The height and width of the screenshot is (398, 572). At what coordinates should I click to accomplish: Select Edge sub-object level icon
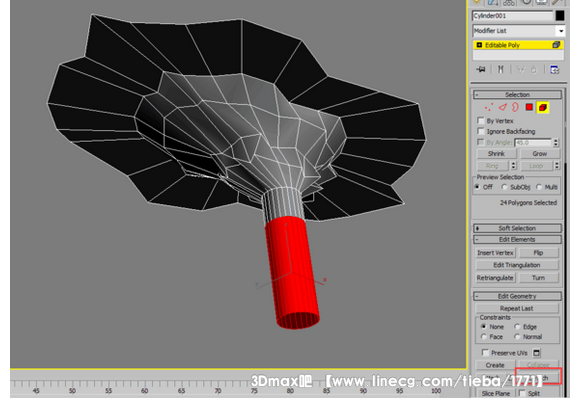coord(503,107)
